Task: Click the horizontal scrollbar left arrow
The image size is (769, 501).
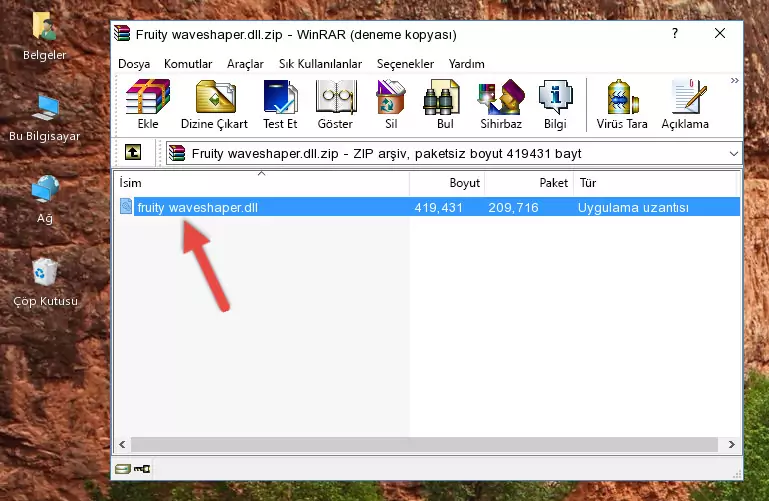Action: [x=123, y=444]
